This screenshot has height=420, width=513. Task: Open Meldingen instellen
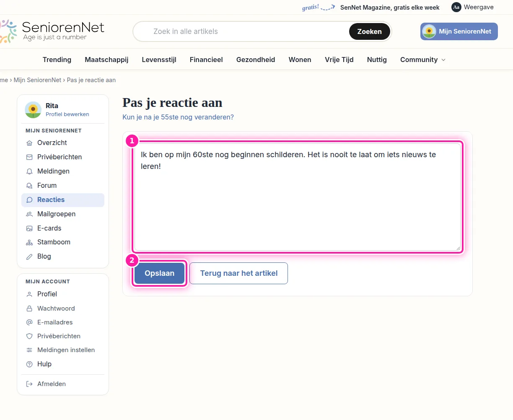[63, 350]
